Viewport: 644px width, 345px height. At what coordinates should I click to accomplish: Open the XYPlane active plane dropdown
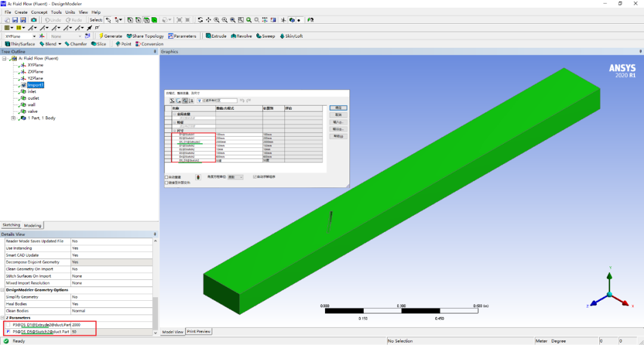tap(34, 36)
